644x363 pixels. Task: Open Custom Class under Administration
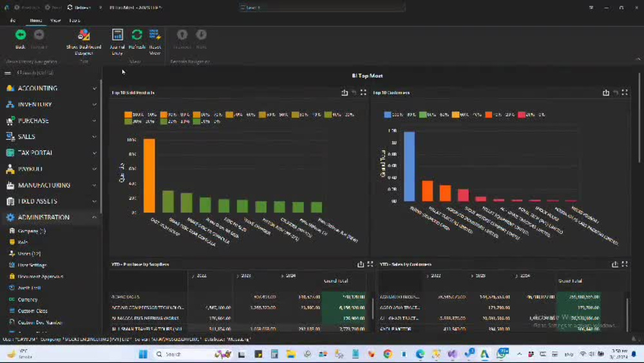[x=32, y=311]
